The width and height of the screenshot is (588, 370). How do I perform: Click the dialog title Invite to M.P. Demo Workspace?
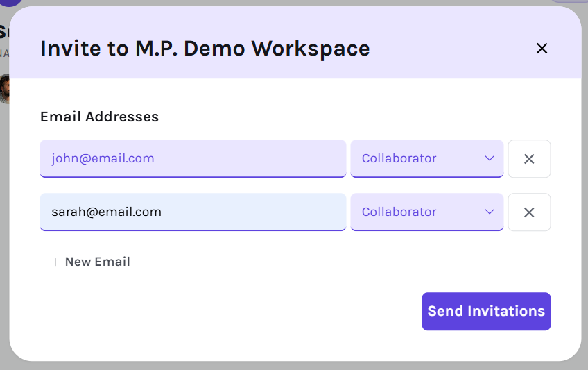[205, 49]
